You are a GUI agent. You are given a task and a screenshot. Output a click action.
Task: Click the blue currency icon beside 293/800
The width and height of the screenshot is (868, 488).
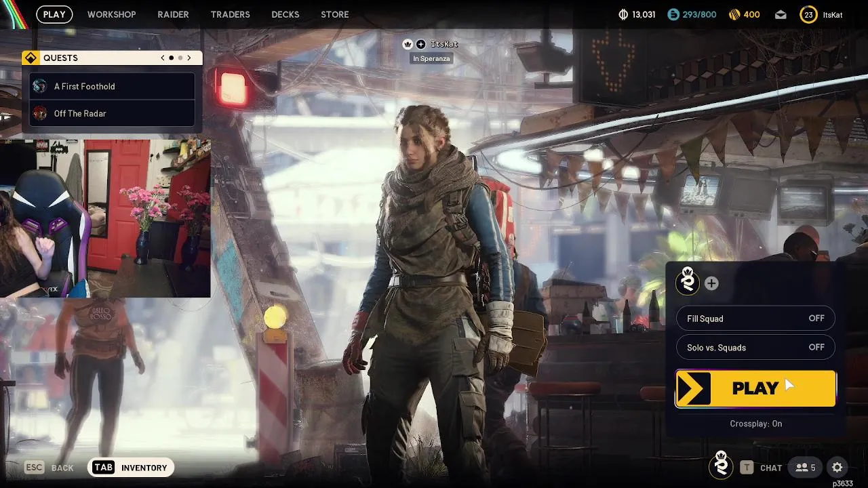[673, 14]
